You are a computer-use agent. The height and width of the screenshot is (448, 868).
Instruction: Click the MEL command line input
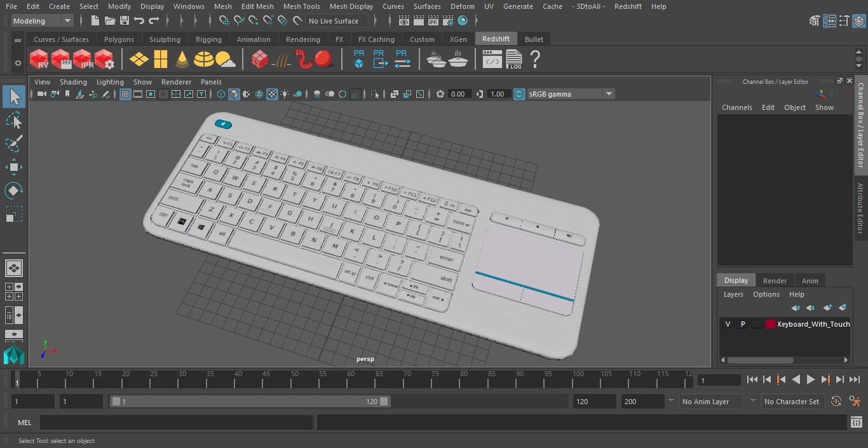(x=177, y=423)
